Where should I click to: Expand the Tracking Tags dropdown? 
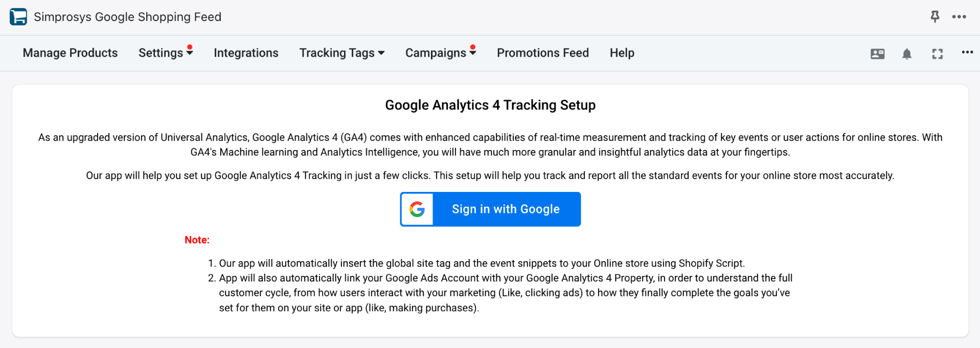tap(342, 53)
